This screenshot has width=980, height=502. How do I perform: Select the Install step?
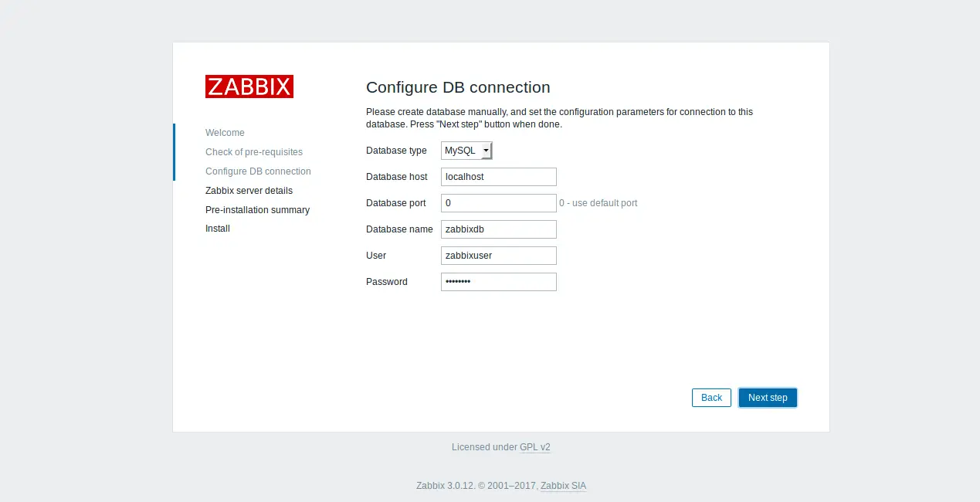(x=218, y=229)
